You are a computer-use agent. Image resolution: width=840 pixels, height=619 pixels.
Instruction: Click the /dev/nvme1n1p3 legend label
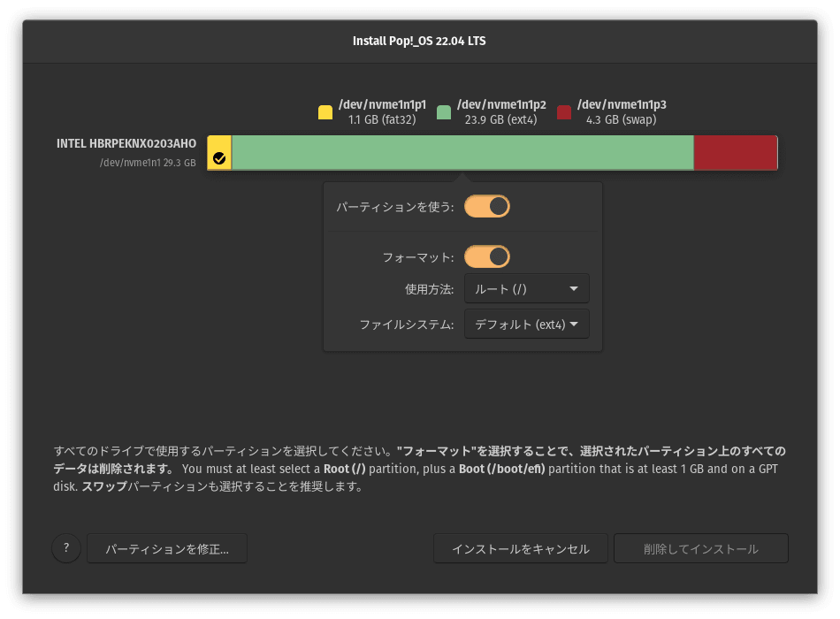[622, 104]
